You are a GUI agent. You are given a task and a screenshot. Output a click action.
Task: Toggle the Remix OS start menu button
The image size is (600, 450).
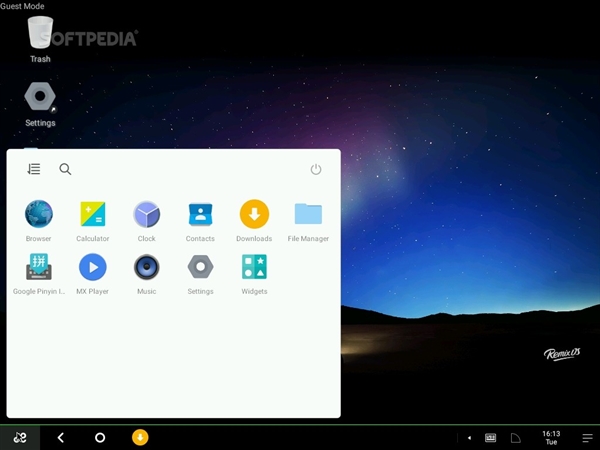point(20,437)
